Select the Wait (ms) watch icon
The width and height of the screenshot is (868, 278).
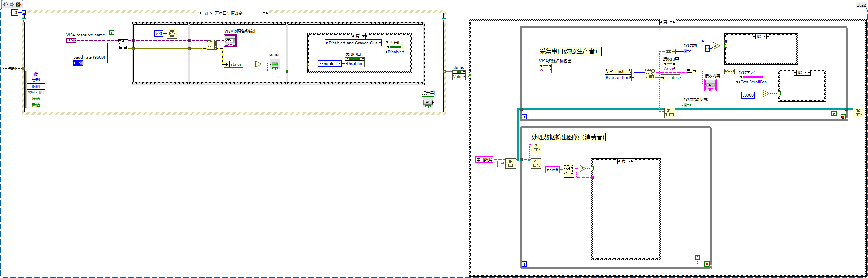pyautogui.click(x=172, y=33)
